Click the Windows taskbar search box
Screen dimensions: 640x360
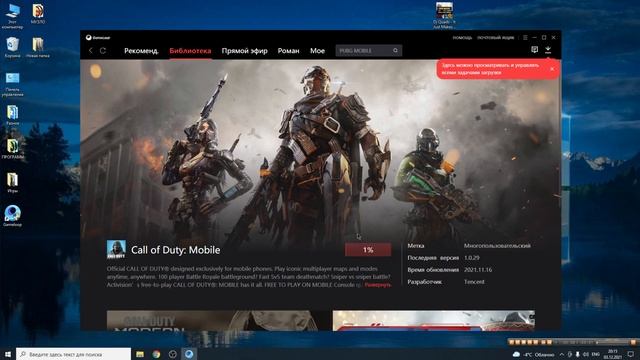pos(73,354)
